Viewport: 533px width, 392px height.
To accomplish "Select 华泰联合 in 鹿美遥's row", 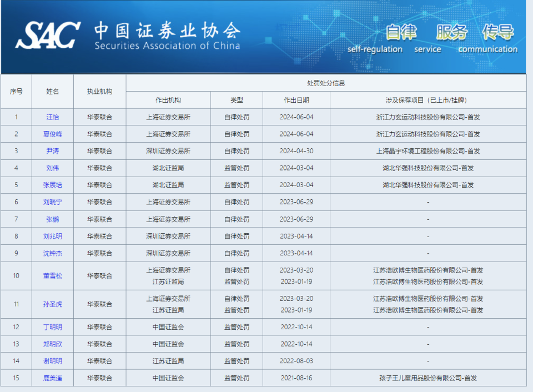I will coord(99,378).
